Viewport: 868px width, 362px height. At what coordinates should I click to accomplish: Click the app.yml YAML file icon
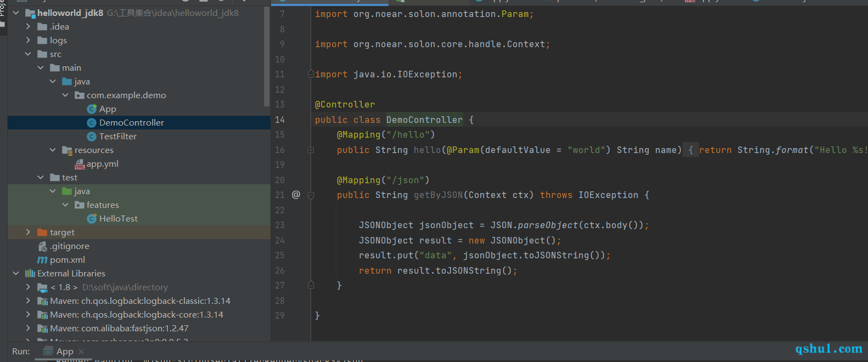[x=80, y=164]
